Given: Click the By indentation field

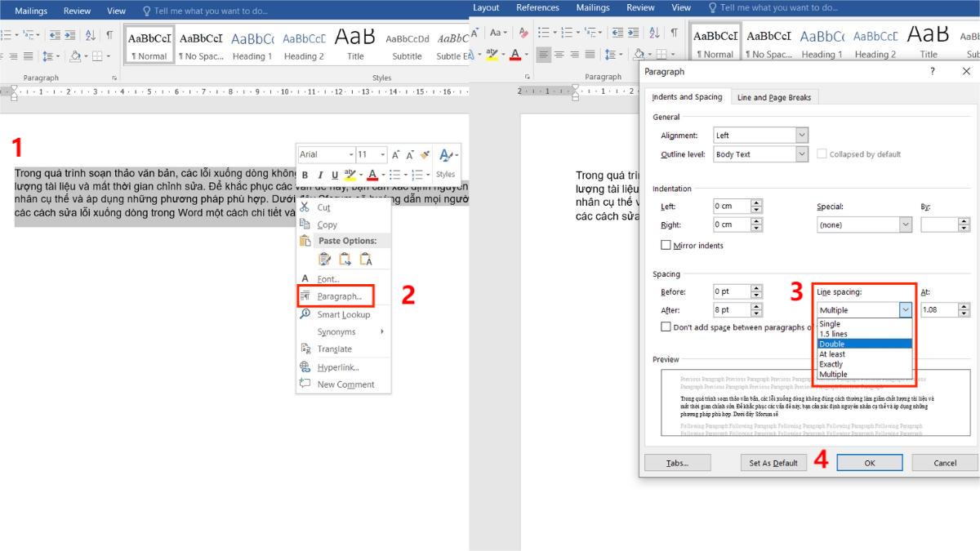Looking at the screenshot, I should [x=939, y=224].
